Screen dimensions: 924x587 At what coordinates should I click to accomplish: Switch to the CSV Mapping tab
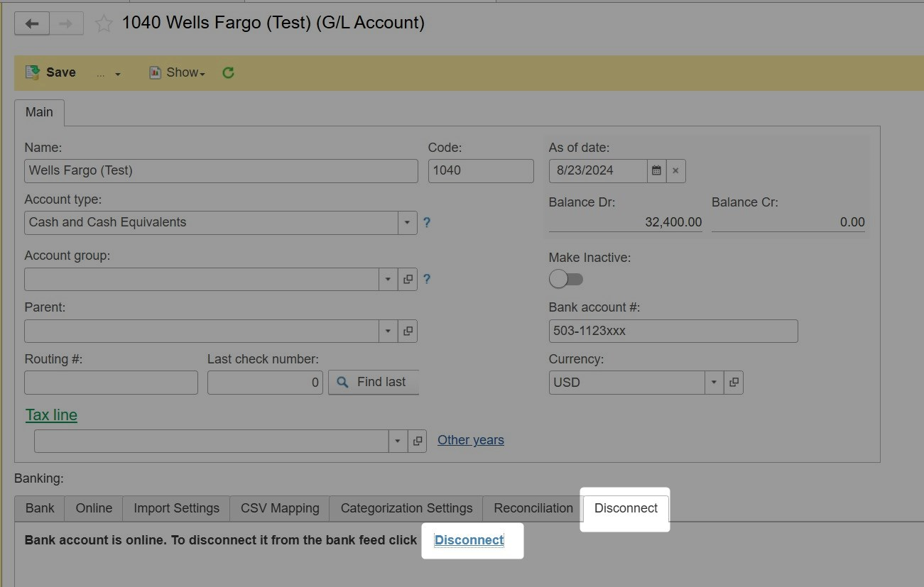coord(280,508)
